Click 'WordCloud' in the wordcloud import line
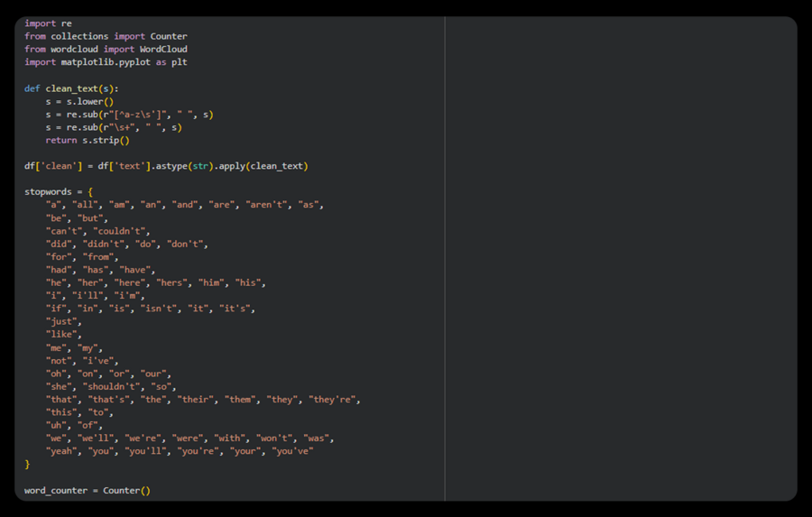Viewport: 812px width, 517px height. click(x=163, y=49)
